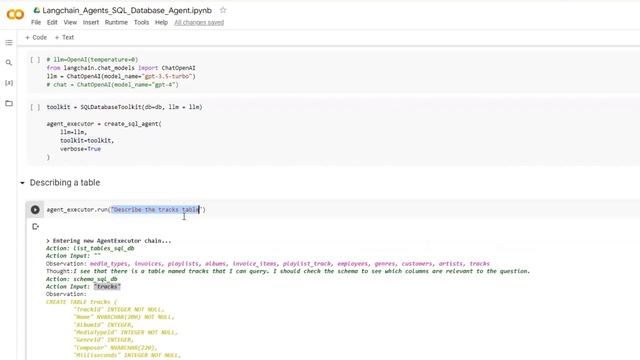Viewport: 640px width, 360px height.
Task: Click the toolkit = SQLDatabaseToolkit code line
Action: coord(124,107)
